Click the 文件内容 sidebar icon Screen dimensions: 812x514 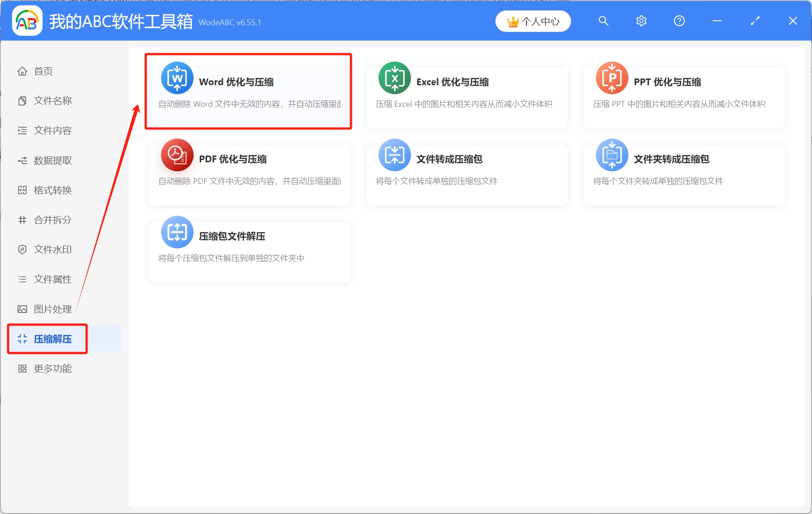(22, 130)
